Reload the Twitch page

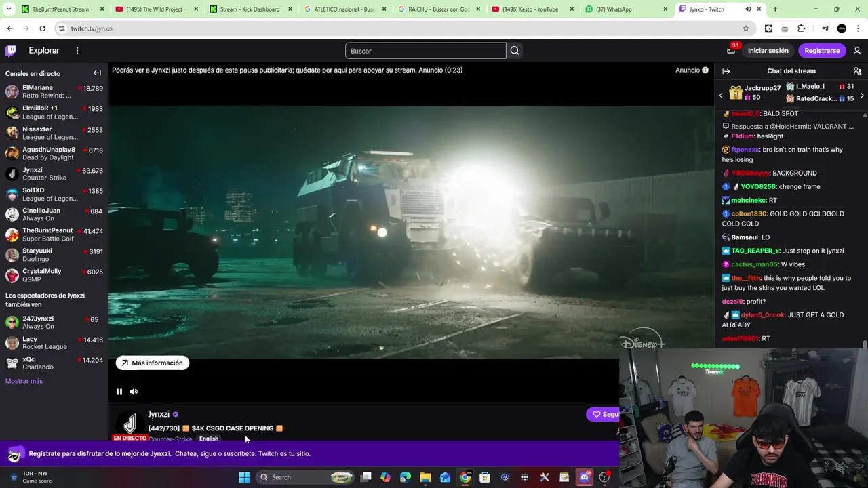[x=42, y=28]
